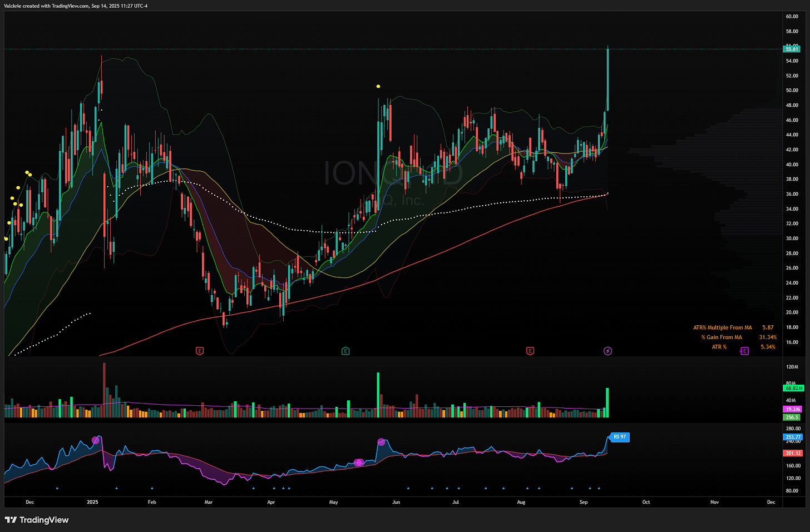Click the red 201.12 value label
810x532 pixels.
[x=793, y=453]
